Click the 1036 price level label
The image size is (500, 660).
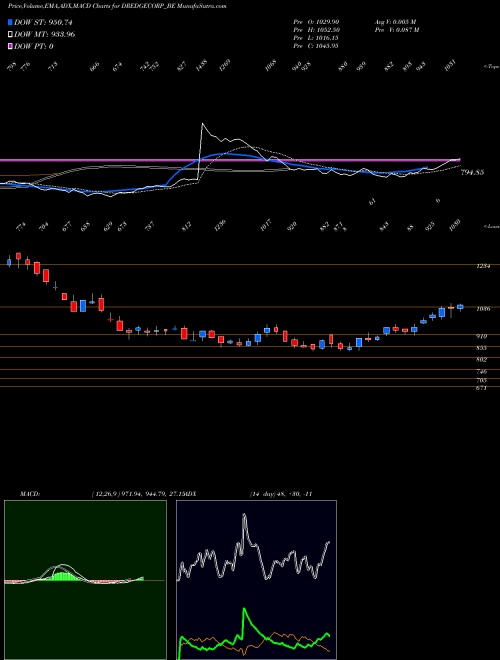[x=484, y=309]
